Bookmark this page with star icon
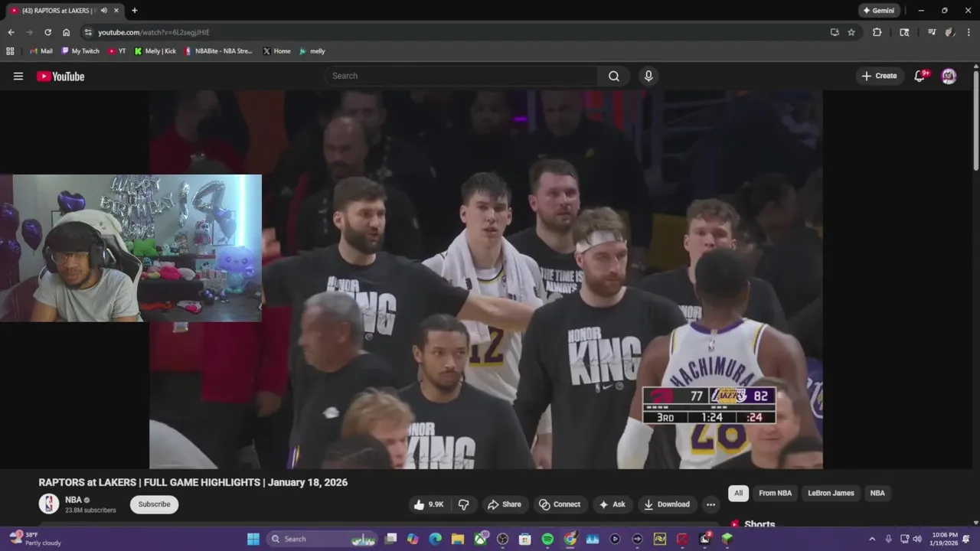 point(851,32)
